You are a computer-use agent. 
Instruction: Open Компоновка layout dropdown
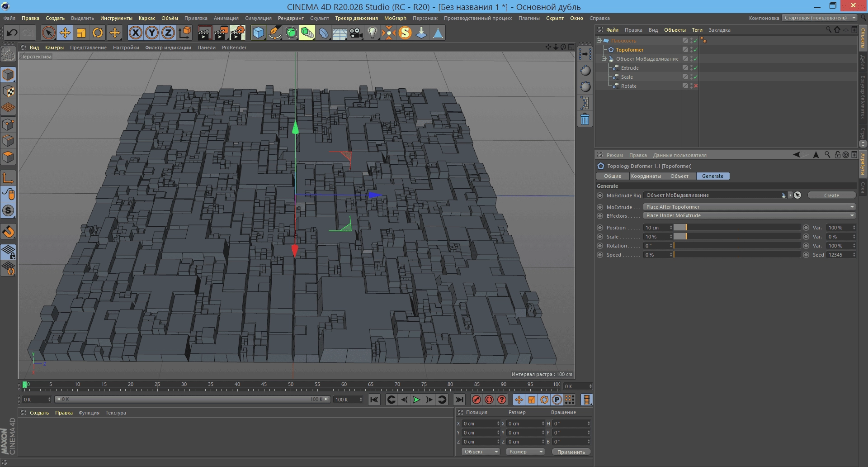[x=820, y=18]
